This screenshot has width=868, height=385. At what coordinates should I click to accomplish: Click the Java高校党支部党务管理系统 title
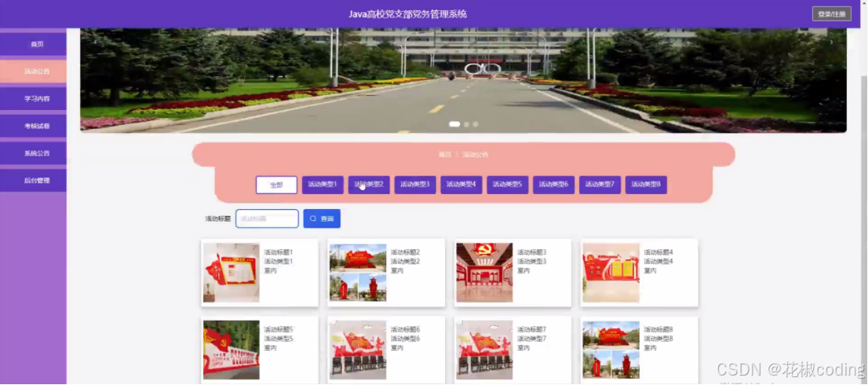click(x=408, y=14)
